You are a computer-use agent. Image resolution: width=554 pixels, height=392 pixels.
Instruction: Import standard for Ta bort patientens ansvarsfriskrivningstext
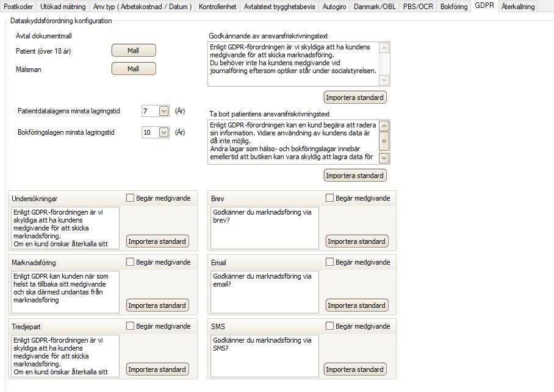[355, 176]
